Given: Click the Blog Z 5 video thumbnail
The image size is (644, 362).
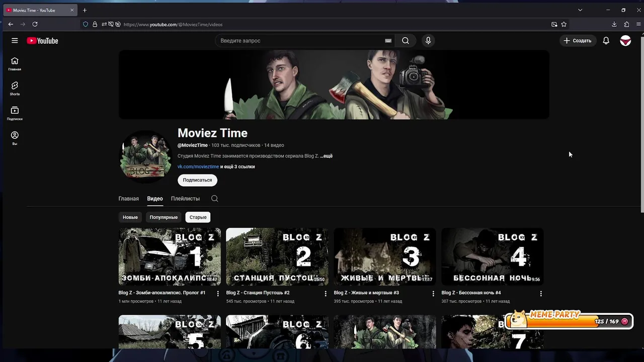Looking at the screenshot, I should click(x=170, y=332).
